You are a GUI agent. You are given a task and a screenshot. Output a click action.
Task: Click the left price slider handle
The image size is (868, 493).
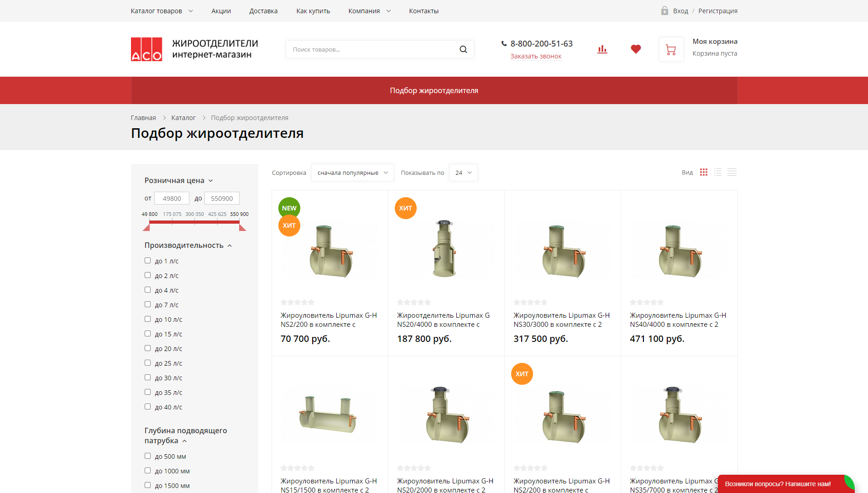click(146, 227)
